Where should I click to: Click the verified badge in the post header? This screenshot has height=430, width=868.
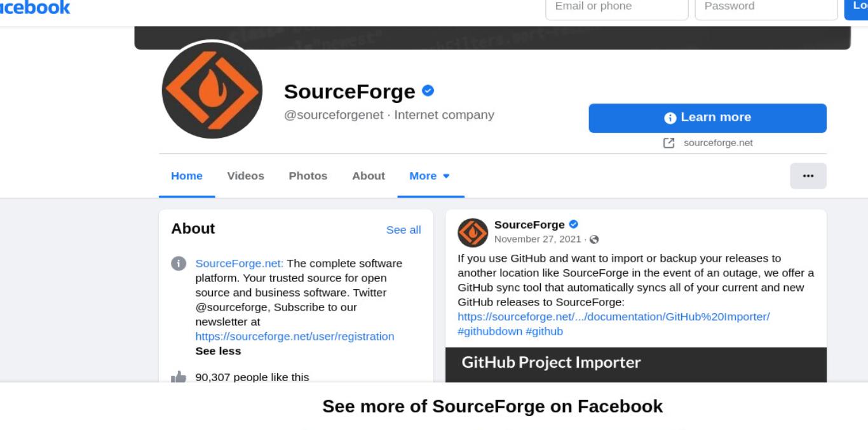pyautogui.click(x=573, y=224)
